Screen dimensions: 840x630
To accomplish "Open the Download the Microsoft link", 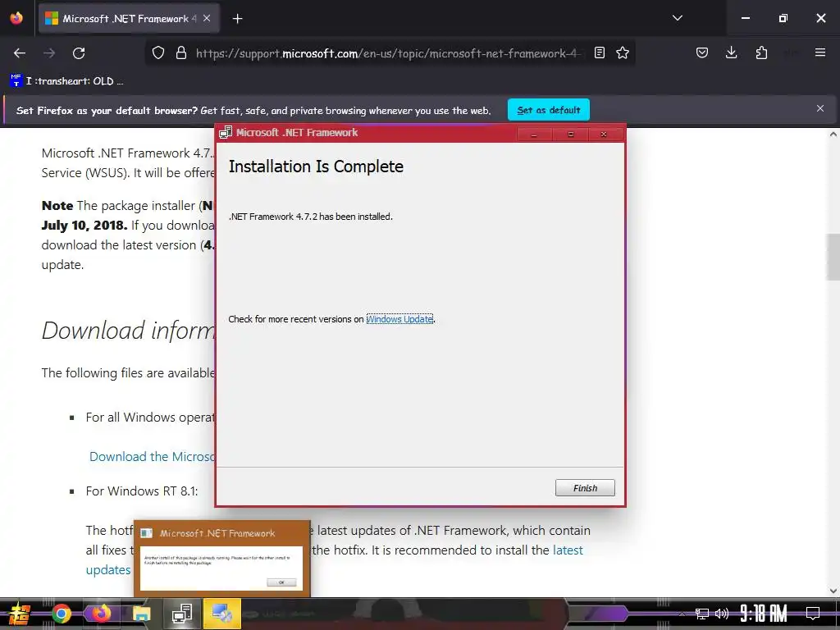I will 153,456.
